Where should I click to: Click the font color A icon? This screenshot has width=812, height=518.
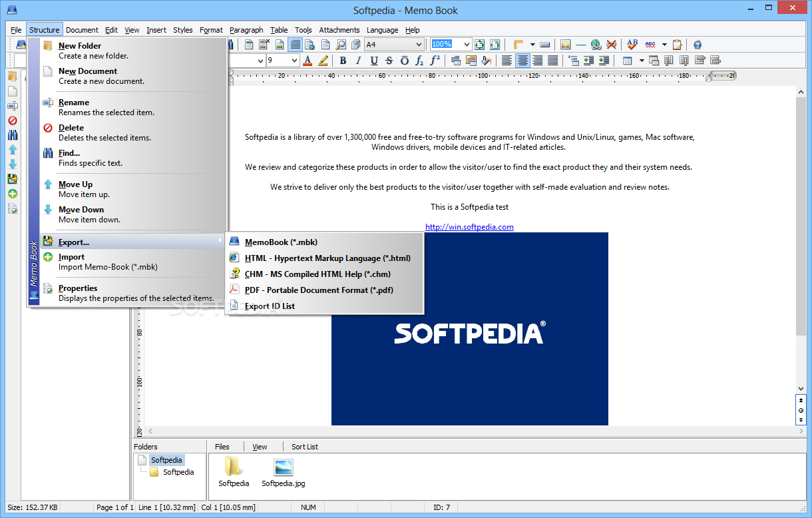coord(307,61)
